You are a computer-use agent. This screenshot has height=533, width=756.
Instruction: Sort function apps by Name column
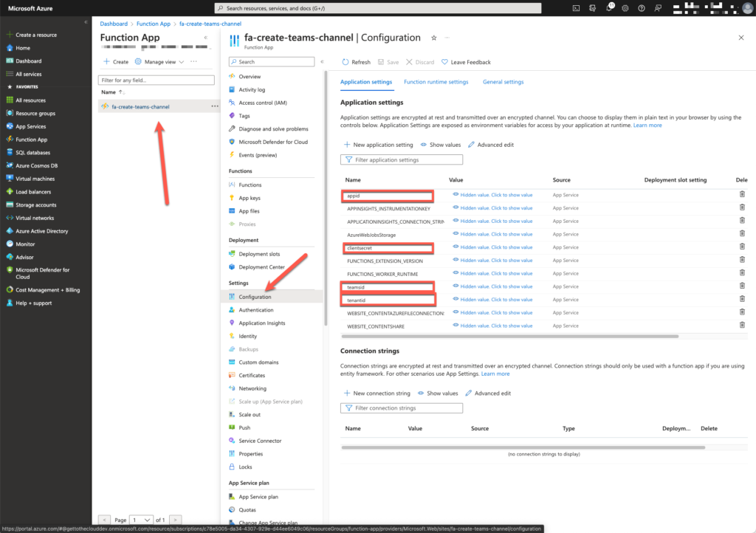113,92
